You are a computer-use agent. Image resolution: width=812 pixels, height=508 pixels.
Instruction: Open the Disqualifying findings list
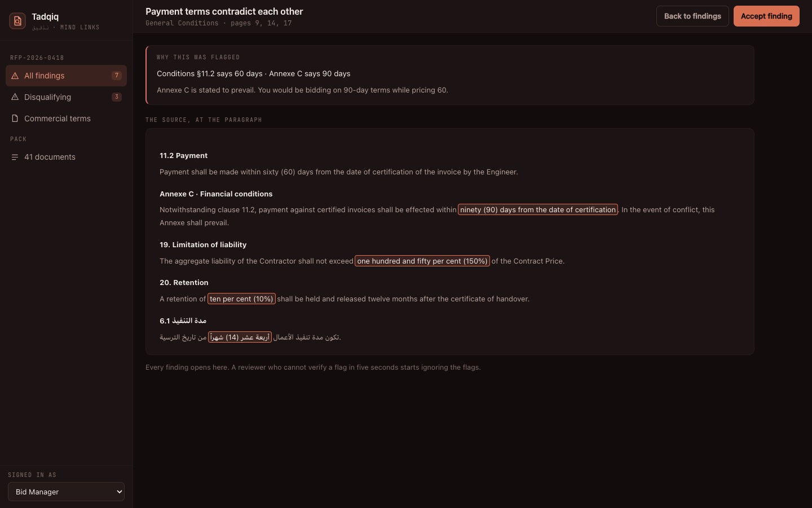(x=66, y=97)
